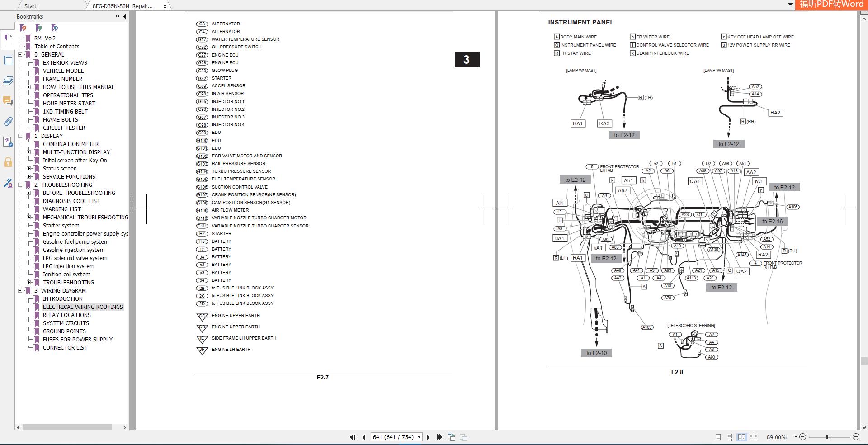This screenshot has height=445, width=868.
Task: Click into the page number input field
Action: click(x=393, y=437)
